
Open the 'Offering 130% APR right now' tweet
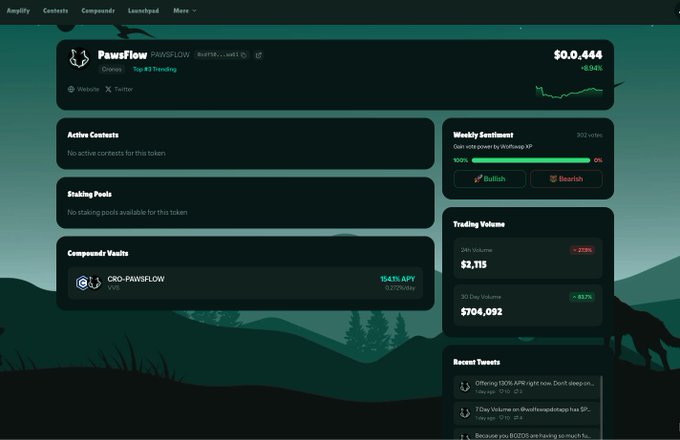527,387
